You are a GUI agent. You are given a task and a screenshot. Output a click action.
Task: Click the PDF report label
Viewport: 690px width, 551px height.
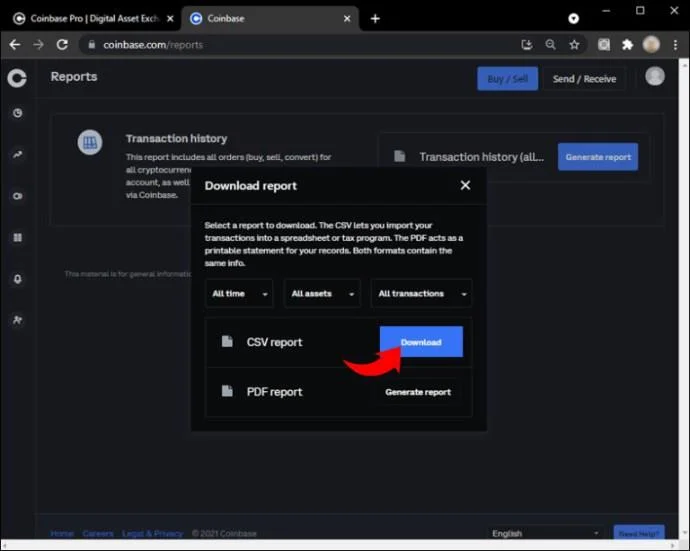click(275, 392)
